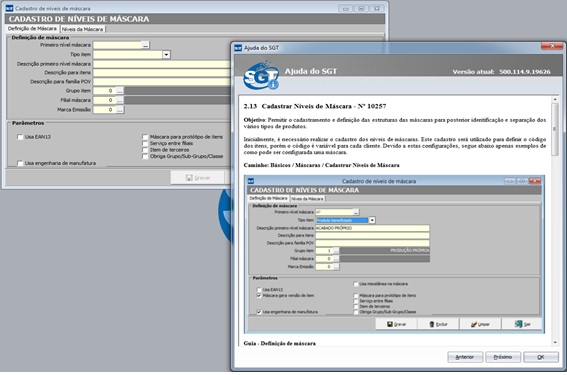Close the Ajuda do SGT window

552,46
